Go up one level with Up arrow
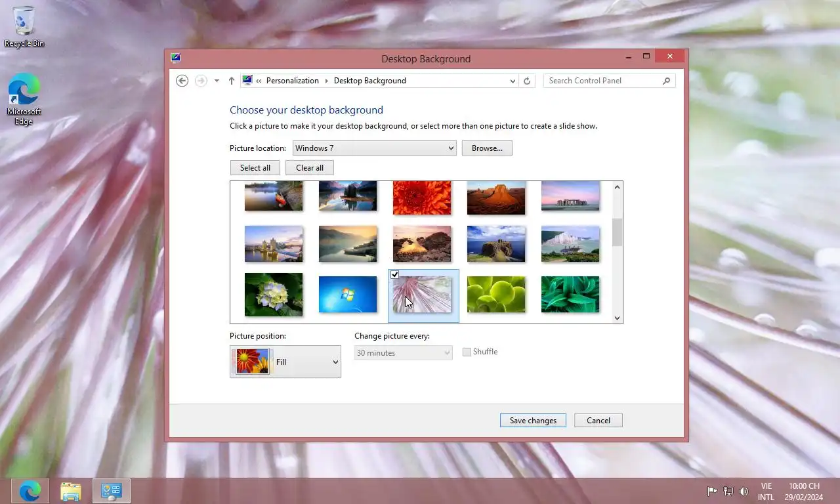 231,81
